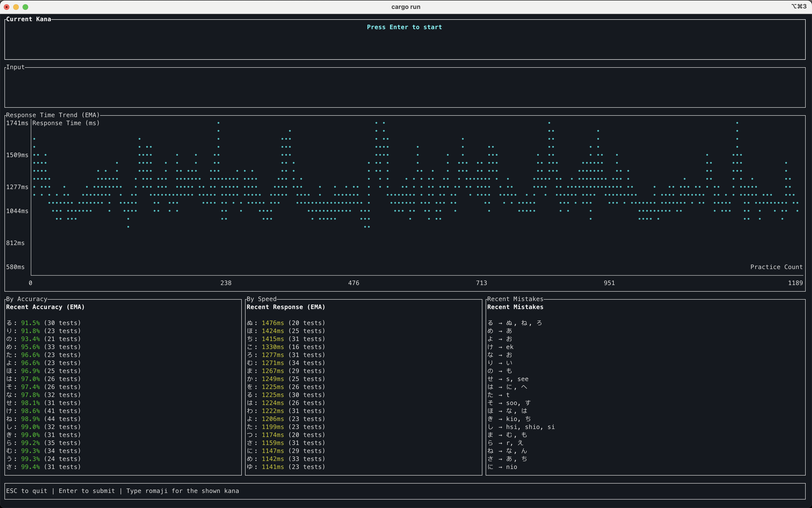
Task: Click the 'ESC to quit' hint text
Action: click(27, 491)
